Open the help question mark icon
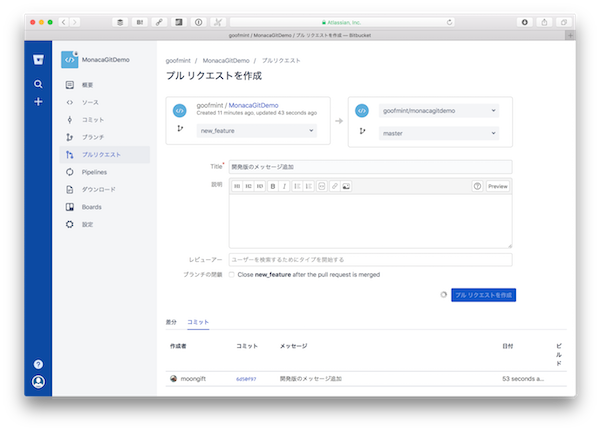Screen dimensions: 600x431 pyautogui.click(x=38, y=364)
